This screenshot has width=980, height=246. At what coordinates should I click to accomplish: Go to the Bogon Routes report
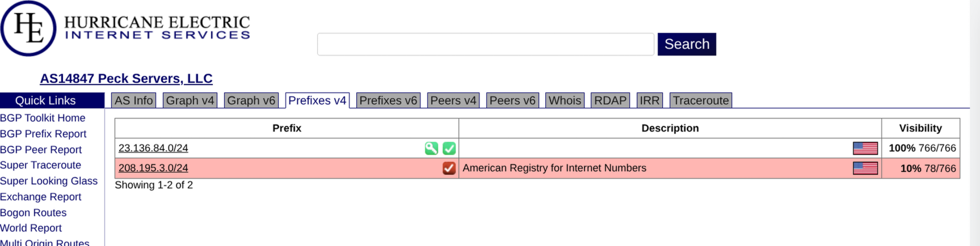pyautogui.click(x=33, y=213)
